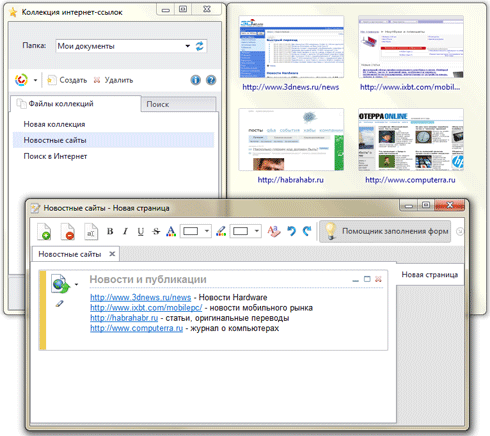490x436 pixels.
Task: Click the small pencil edit icon
Action: coord(59,304)
